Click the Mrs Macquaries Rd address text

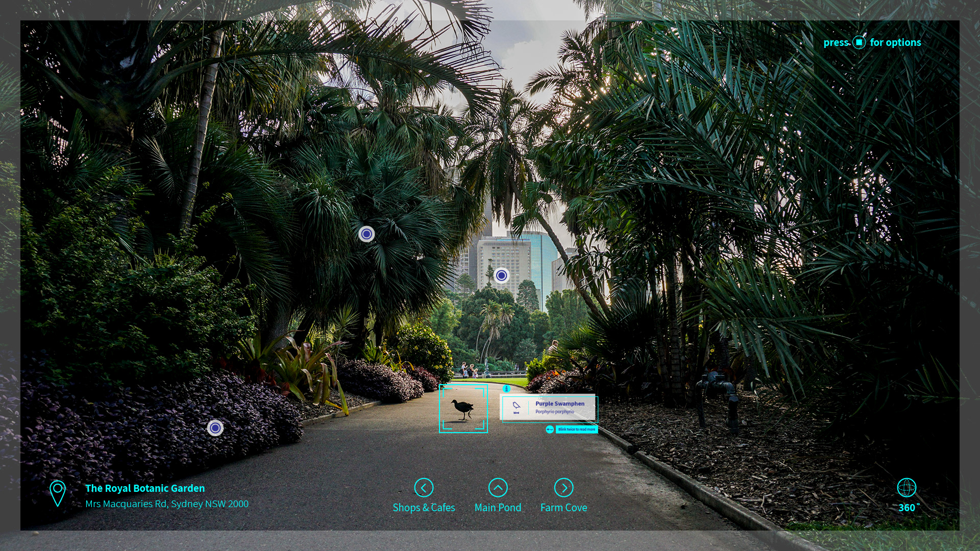167,504
